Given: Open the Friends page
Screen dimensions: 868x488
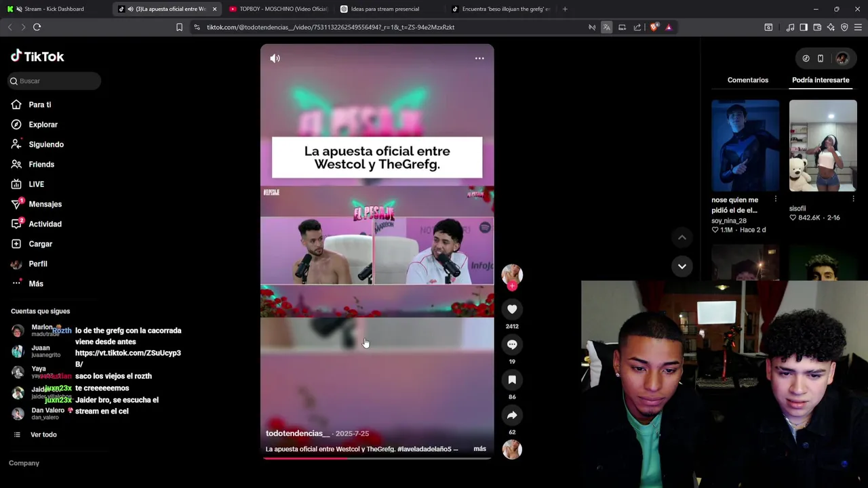Looking at the screenshot, I should (x=41, y=164).
